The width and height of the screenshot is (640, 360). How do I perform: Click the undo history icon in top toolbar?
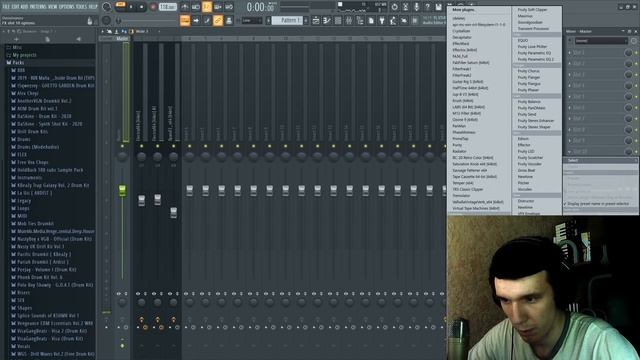pos(394,7)
